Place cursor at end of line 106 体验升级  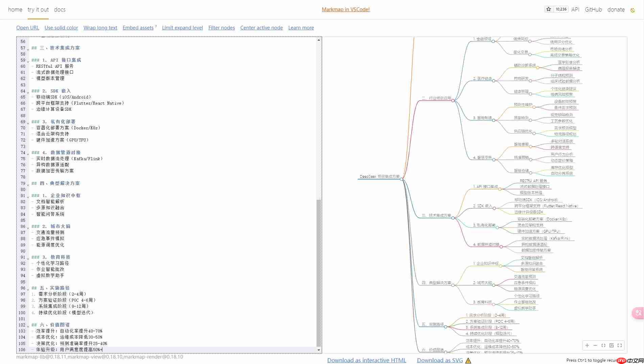coord(102,349)
